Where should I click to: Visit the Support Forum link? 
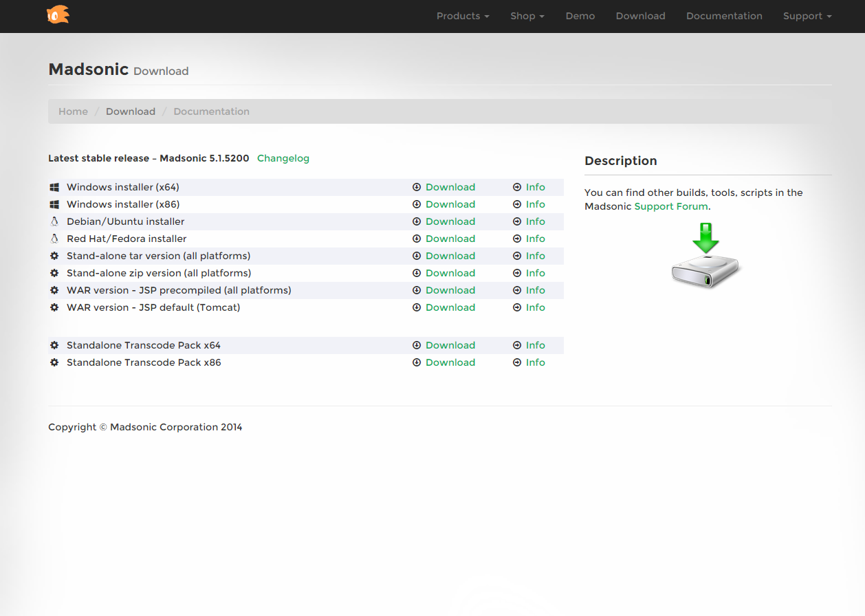click(x=670, y=206)
